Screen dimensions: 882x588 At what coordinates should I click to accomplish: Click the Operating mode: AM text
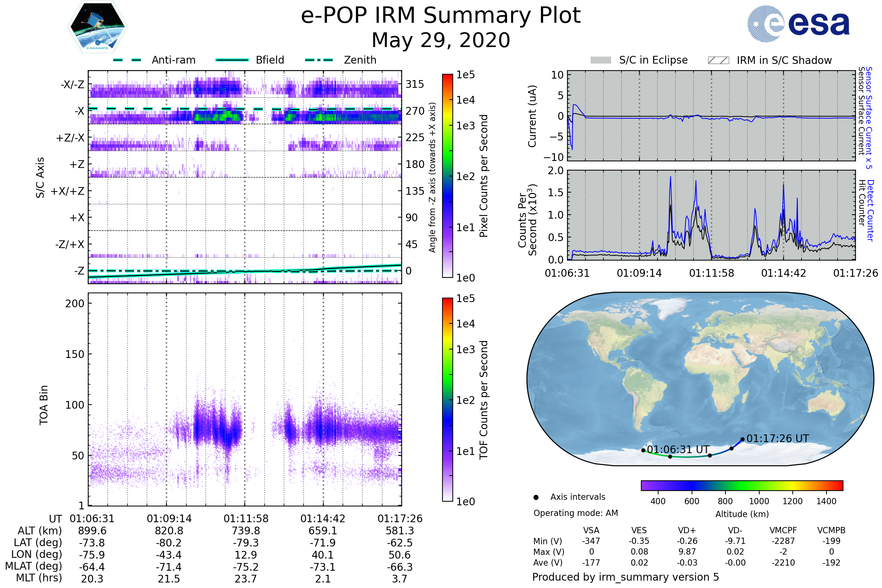[x=576, y=513]
